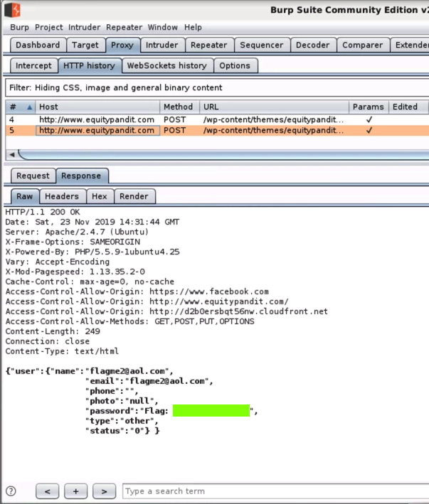Click the left scroll arrow under table
429x504 pixels.
pos(12,154)
